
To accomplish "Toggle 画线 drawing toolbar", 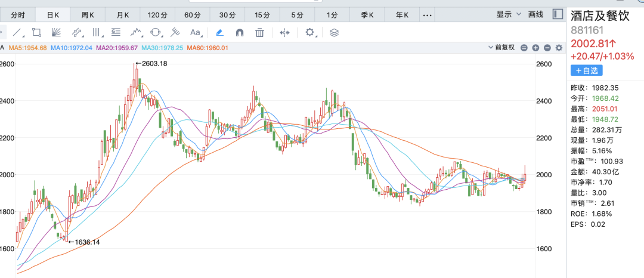I will (x=536, y=14).
